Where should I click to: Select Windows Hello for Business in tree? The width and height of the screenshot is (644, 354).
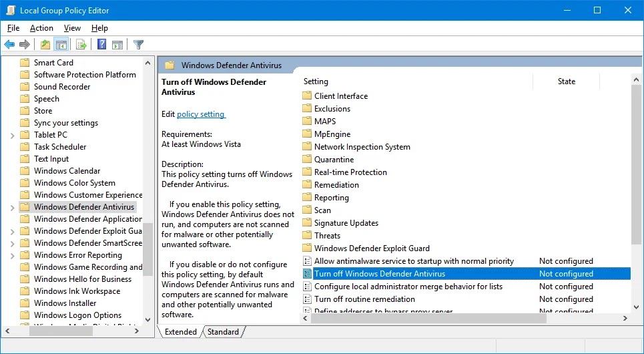(83, 279)
